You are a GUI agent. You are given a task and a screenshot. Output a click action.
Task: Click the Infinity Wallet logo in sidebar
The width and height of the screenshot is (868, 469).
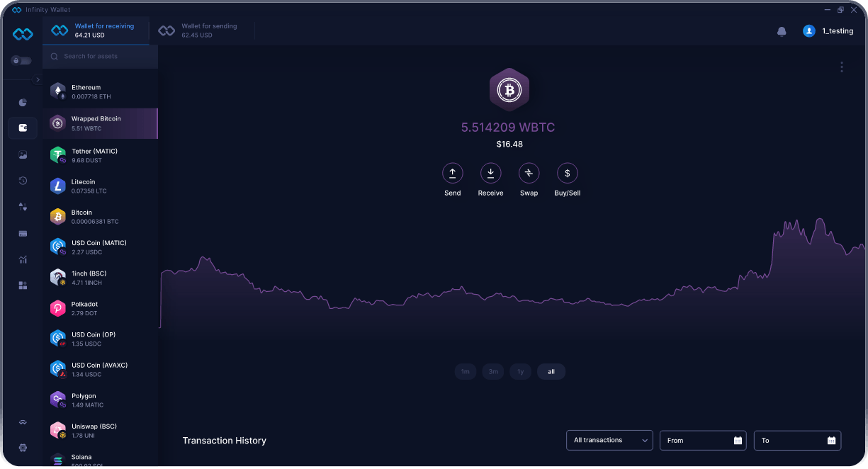click(23, 34)
